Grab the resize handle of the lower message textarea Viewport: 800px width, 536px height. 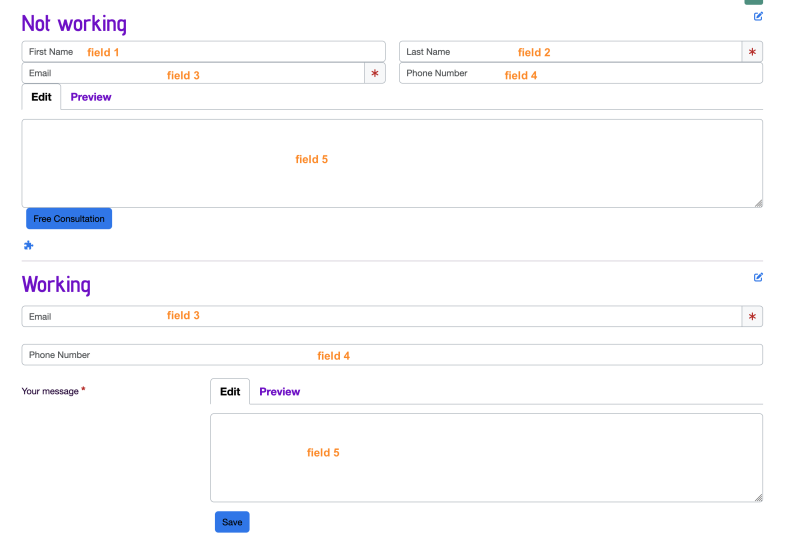pos(759,498)
